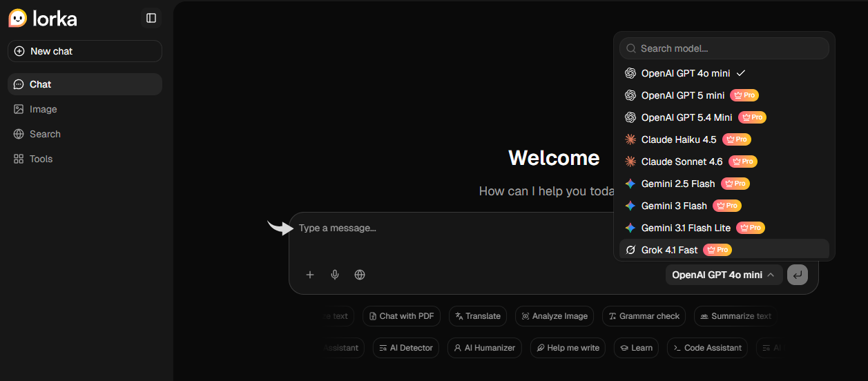Screen dimensions: 868x381
Task: Click the Image icon in sidebar
Action: tap(19, 109)
